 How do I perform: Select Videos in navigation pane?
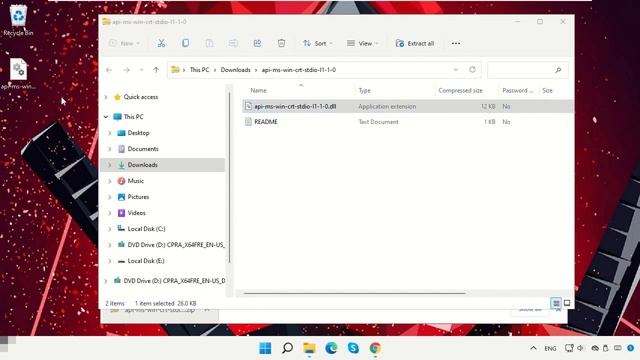pos(136,213)
